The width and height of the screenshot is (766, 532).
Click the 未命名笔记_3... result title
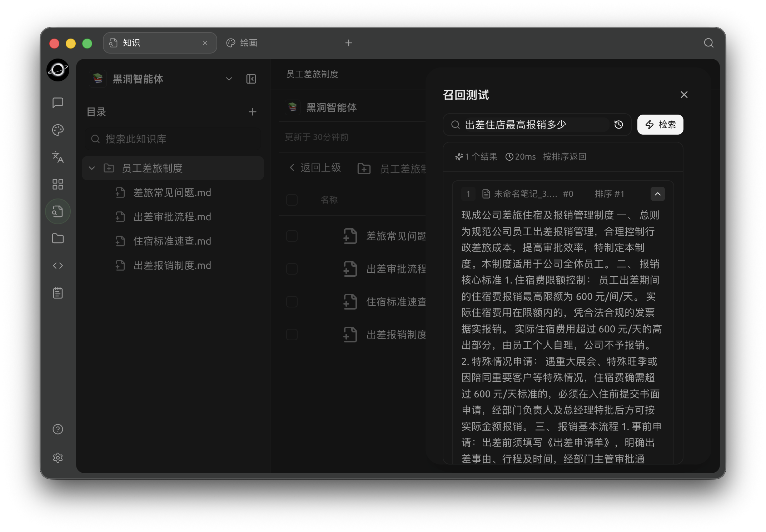(x=525, y=194)
